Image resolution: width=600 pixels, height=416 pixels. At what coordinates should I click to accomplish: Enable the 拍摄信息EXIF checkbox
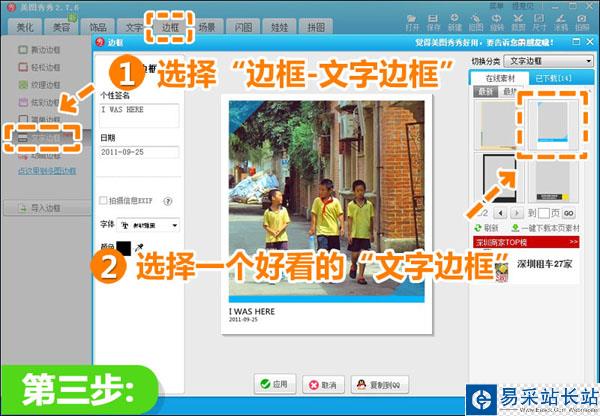coord(103,201)
